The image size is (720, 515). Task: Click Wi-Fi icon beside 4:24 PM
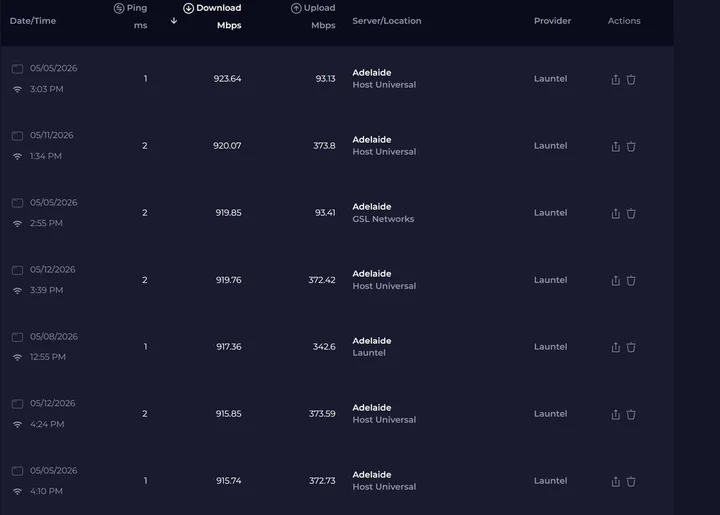(x=17, y=425)
